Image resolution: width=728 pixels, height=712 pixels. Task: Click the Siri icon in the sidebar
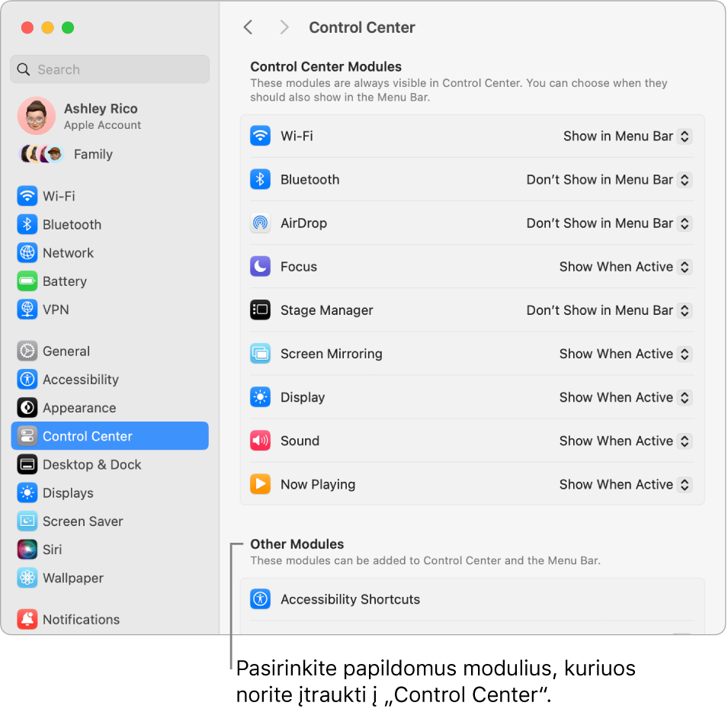tap(27, 549)
